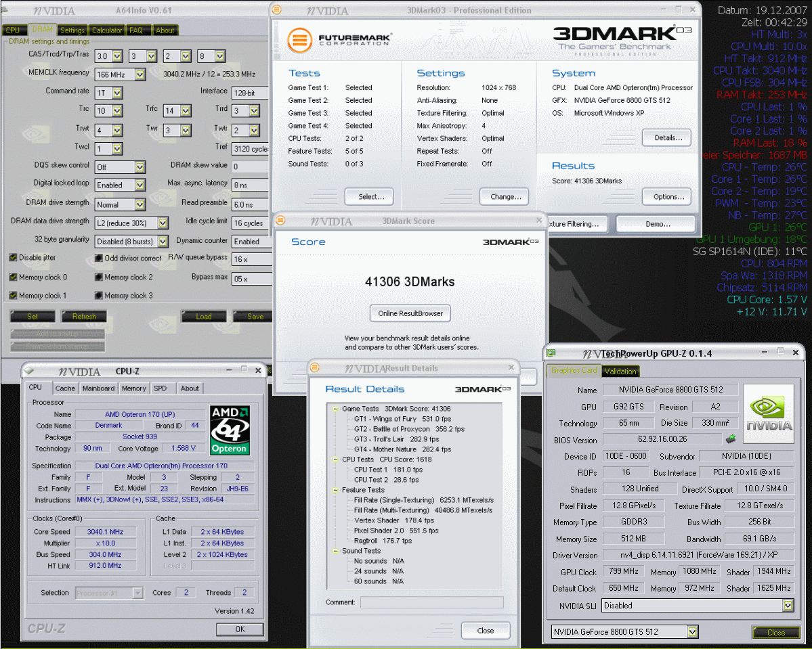
Task: Click the Change... settings button
Action: click(505, 197)
